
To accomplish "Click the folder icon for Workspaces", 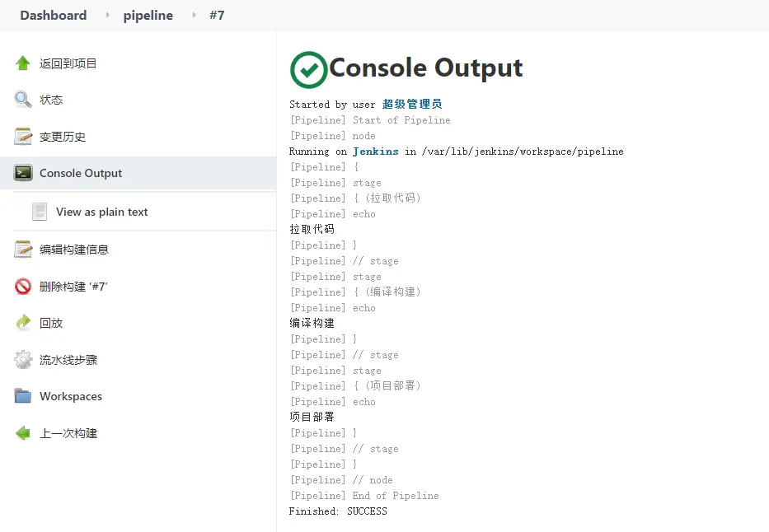I will (x=23, y=396).
